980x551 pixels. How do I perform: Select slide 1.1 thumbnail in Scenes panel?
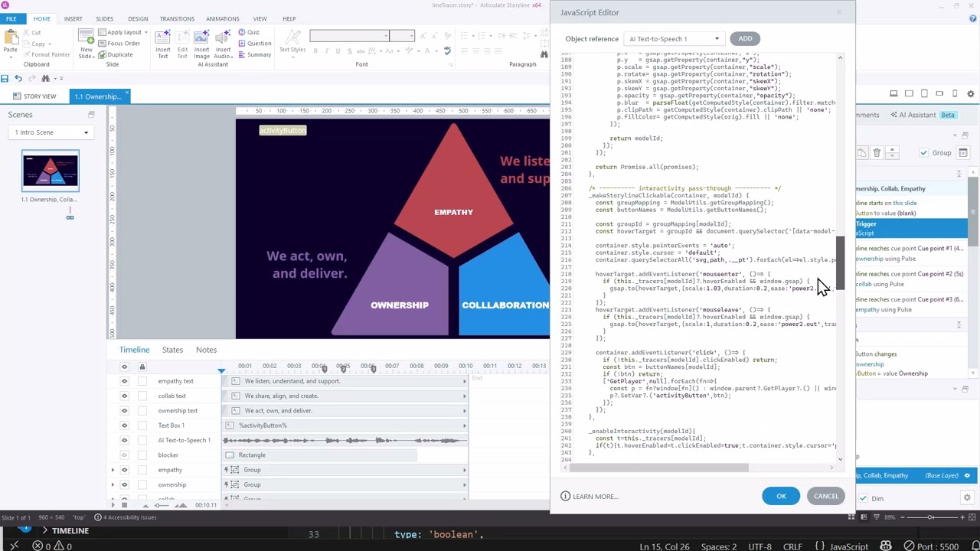[x=50, y=171]
